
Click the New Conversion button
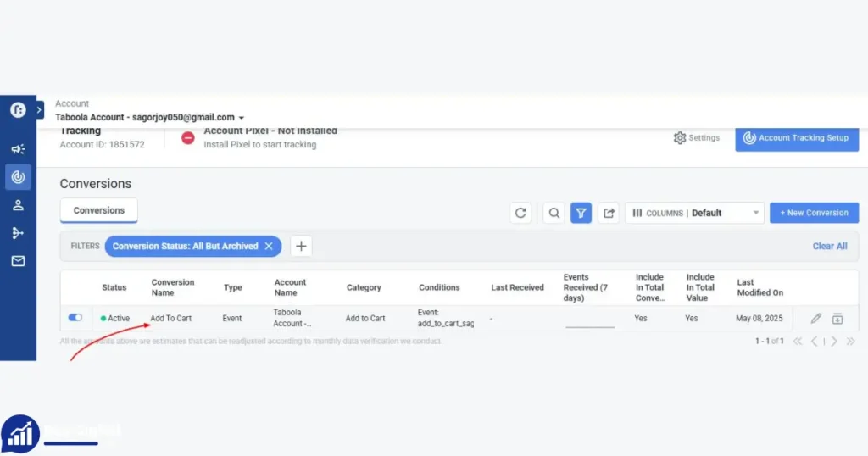click(814, 213)
